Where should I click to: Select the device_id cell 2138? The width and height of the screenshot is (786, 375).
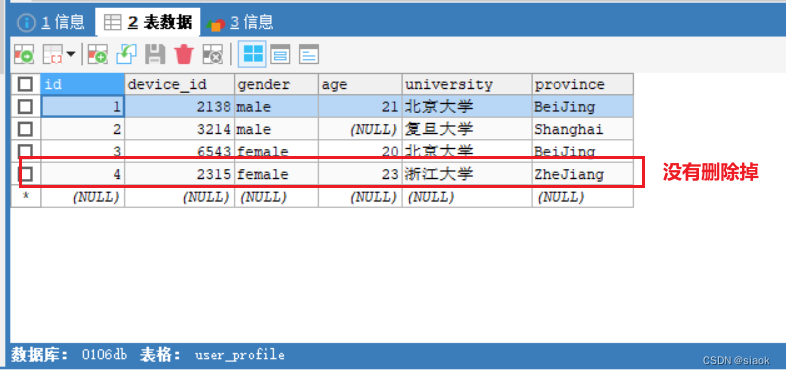point(179,107)
